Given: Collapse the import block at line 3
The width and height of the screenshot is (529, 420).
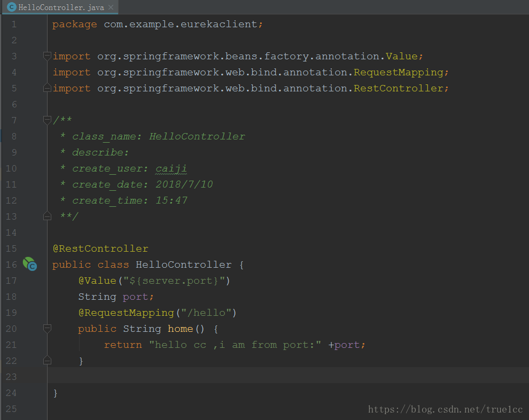Looking at the screenshot, I should pos(47,56).
